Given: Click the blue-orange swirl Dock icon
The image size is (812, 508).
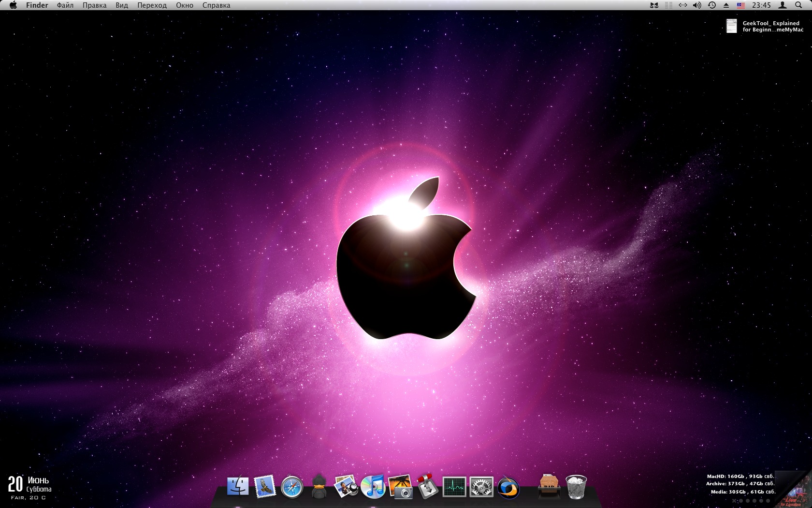Looking at the screenshot, I should coord(508,487).
